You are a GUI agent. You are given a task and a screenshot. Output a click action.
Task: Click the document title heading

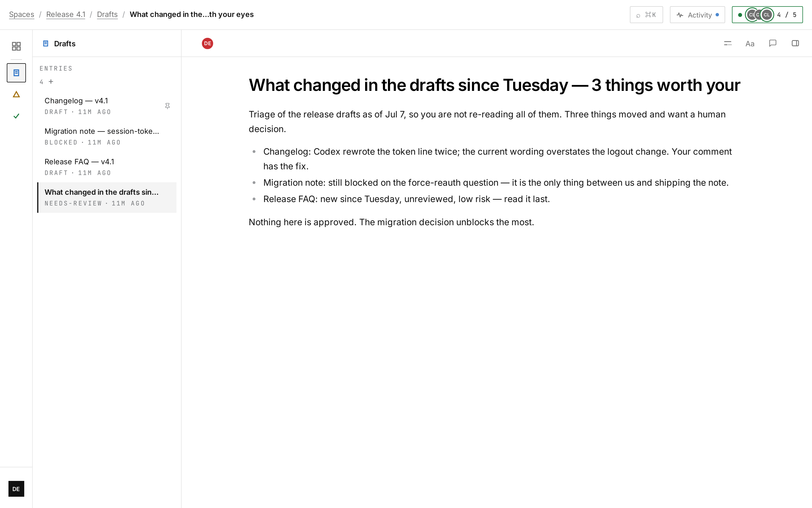pyautogui.click(x=494, y=85)
